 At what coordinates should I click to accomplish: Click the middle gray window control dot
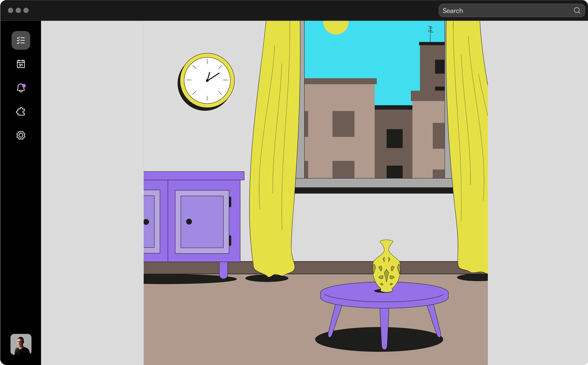pyautogui.click(x=18, y=10)
